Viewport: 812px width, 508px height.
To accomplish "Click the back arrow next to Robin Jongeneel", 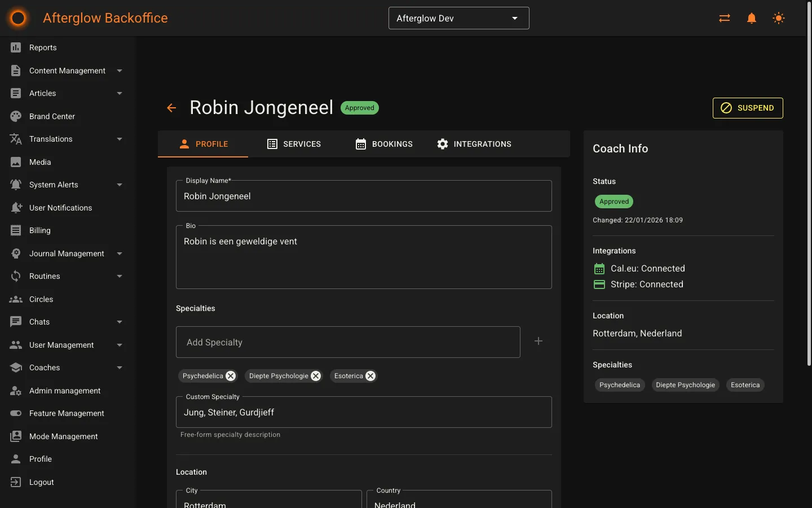I will 171,108.
